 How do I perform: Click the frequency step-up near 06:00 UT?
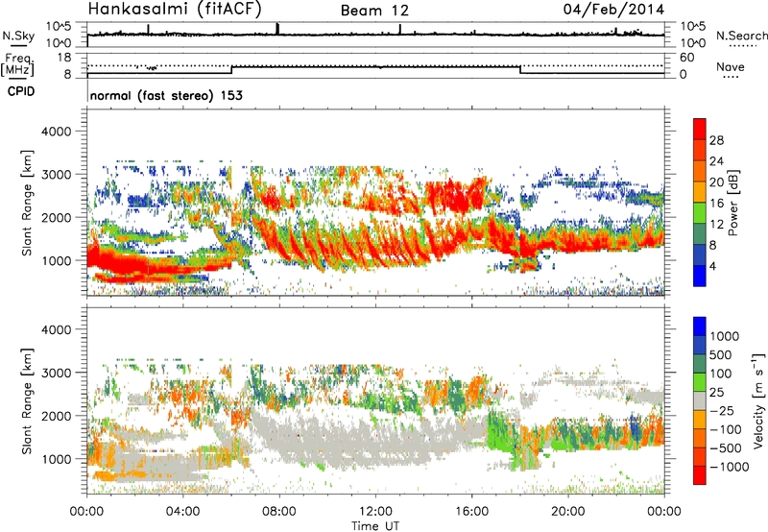click(x=231, y=69)
